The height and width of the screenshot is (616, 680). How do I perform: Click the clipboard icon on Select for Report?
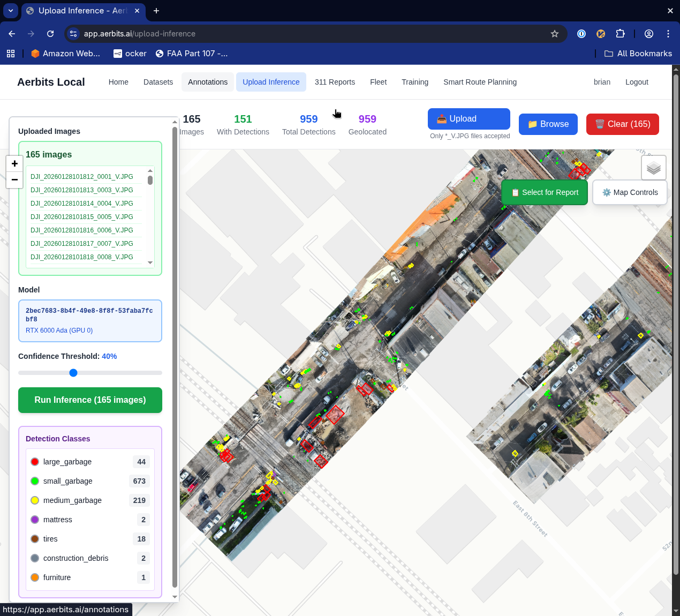click(x=517, y=192)
